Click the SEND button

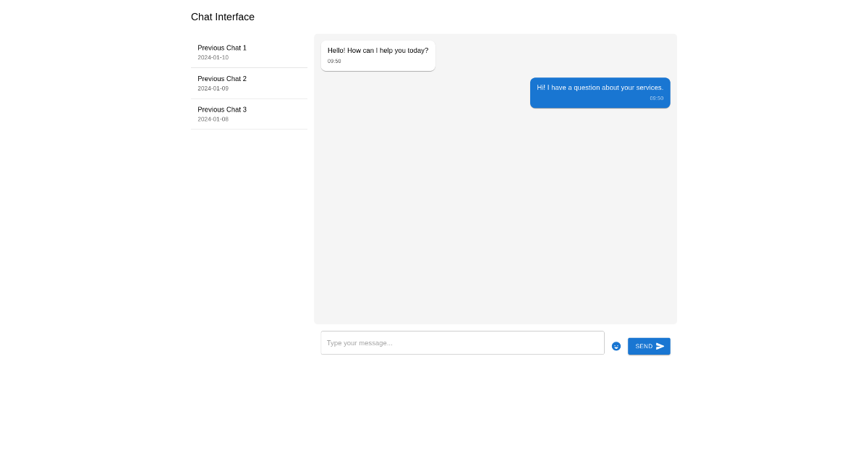point(649,346)
